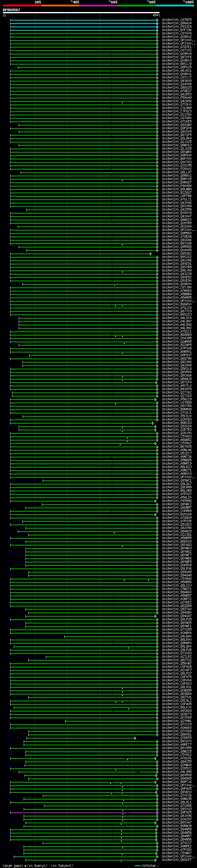
Task: Click the magenta alignment bar for UniRef100_Q9FHZ5
Action: pos(84,812)
